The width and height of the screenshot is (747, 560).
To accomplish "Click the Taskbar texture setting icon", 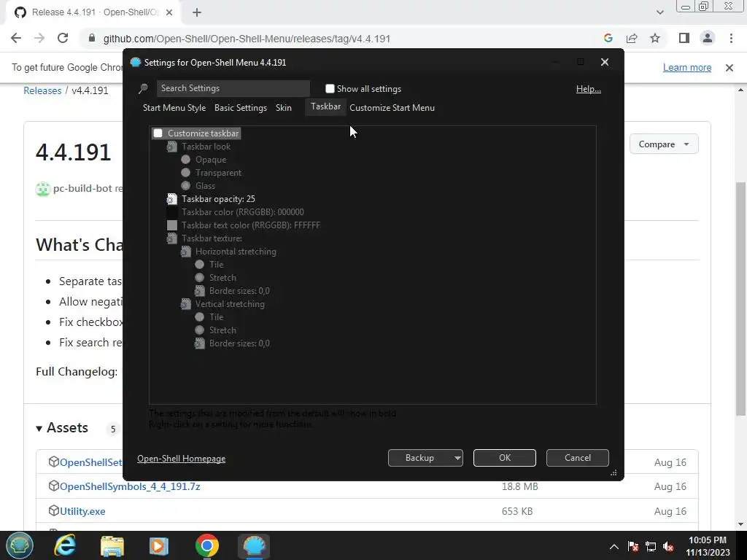I will coord(172,238).
